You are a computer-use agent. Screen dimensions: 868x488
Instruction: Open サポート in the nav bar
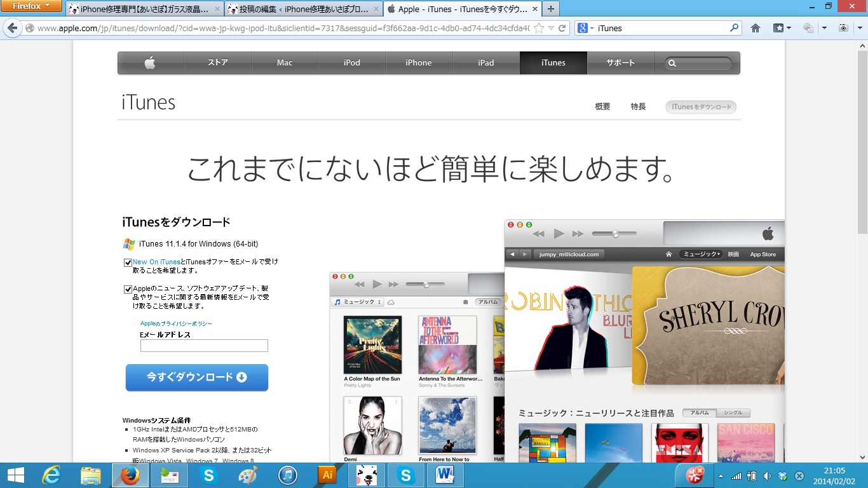(621, 63)
